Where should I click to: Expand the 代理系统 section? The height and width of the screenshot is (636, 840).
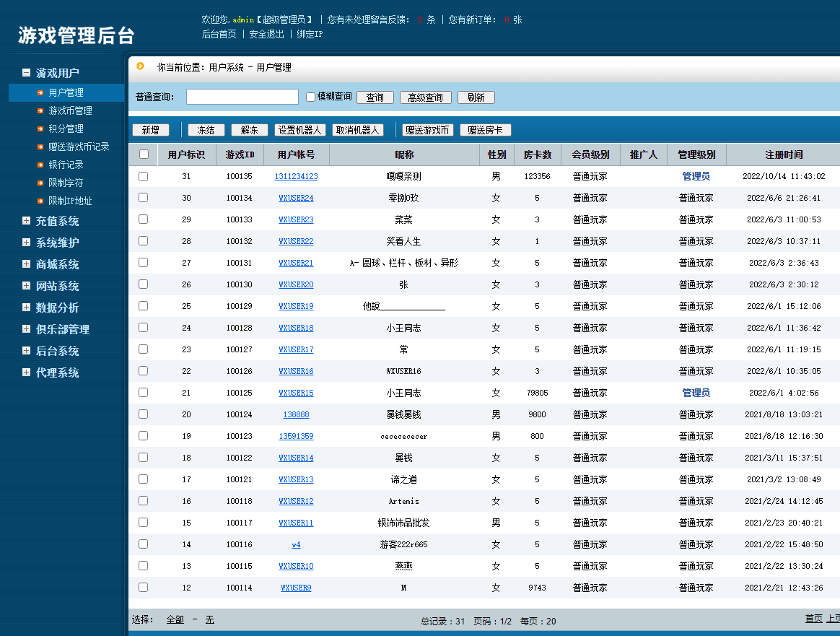pos(26,373)
